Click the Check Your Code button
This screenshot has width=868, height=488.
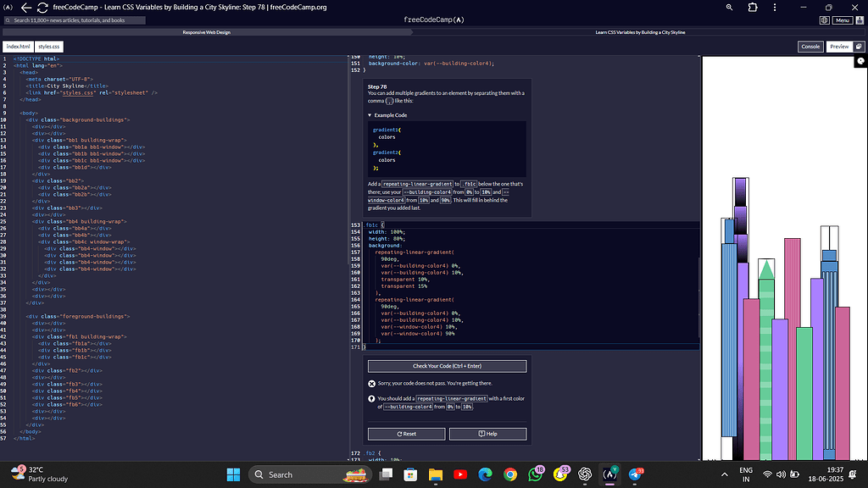tap(446, 365)
